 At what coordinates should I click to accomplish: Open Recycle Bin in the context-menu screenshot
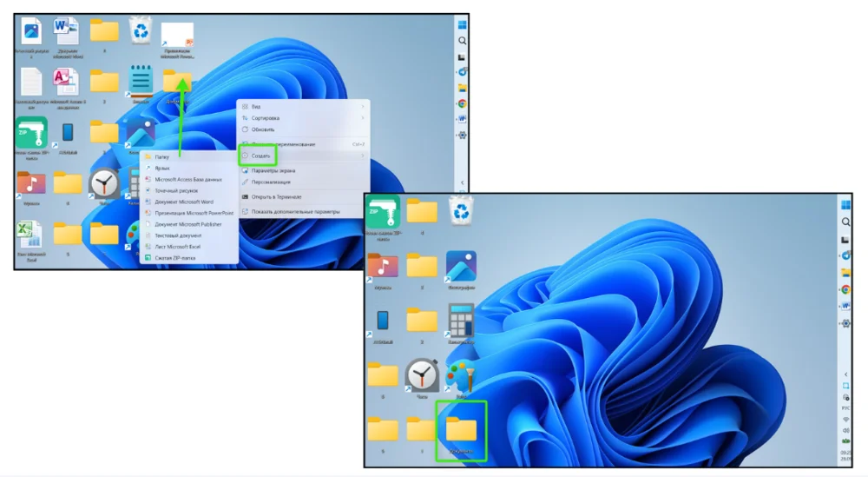point(141,30)
